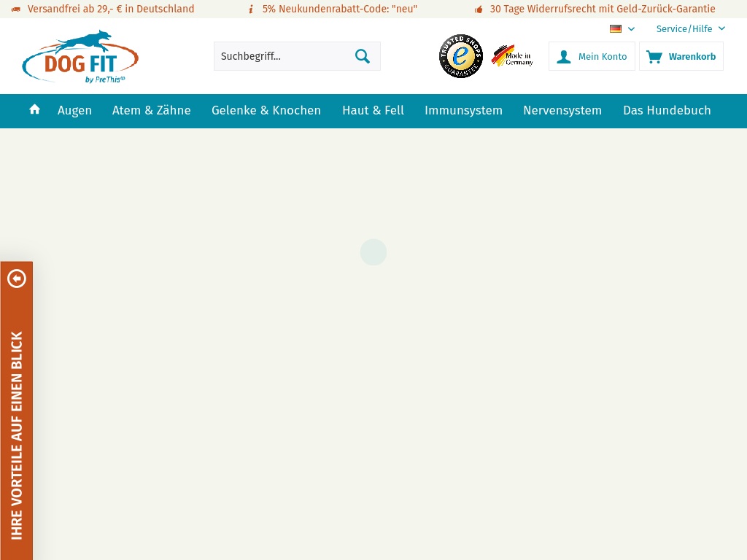Click the thumbs-up Widerrufsrecht icon
Viewport: 747px width, 560px height.
[x=479, y=9]
